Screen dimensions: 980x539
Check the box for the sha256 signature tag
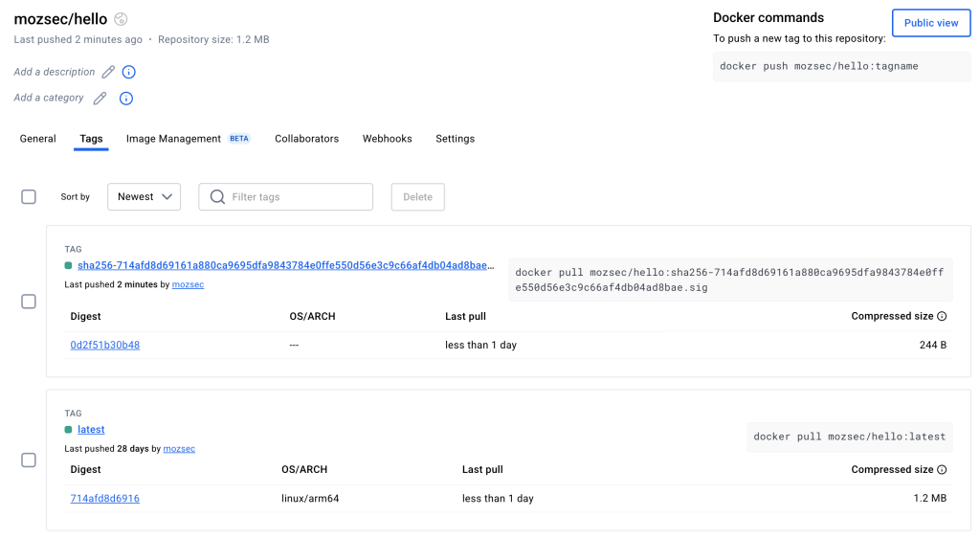pyautogui.click(x=29, y=302)
